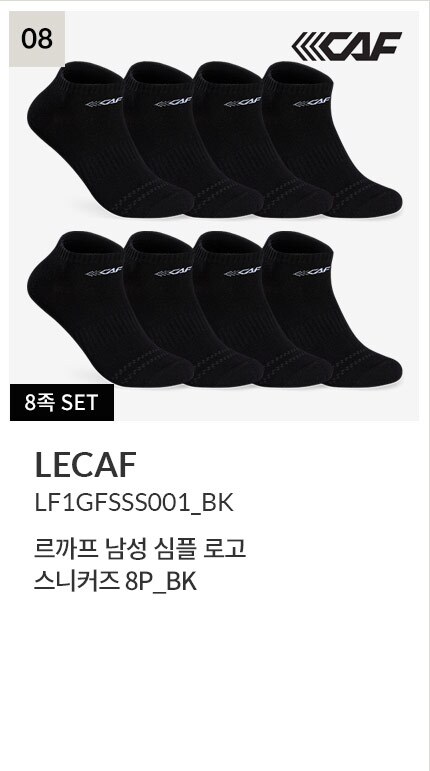Click the 8족 SET label badge

point(62,403)
